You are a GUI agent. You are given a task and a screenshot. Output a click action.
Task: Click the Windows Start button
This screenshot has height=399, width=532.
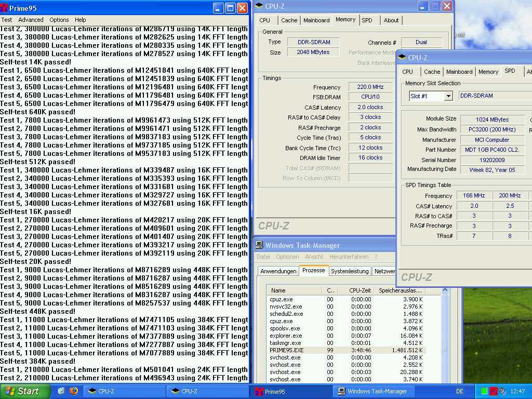point(24,391)
